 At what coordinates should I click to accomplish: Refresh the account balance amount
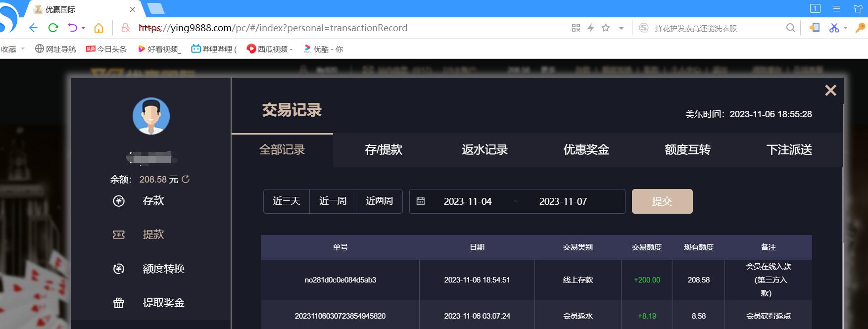tap(186, 179)
